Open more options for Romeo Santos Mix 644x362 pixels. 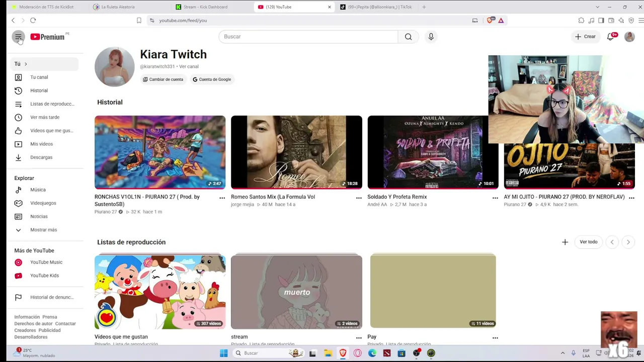(x=359, y=198)
